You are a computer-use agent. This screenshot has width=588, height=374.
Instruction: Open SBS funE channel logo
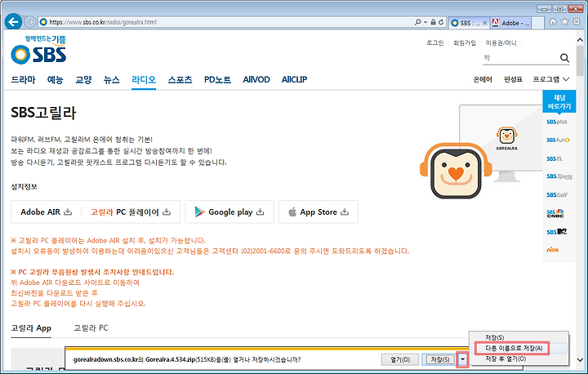point(558,140)
